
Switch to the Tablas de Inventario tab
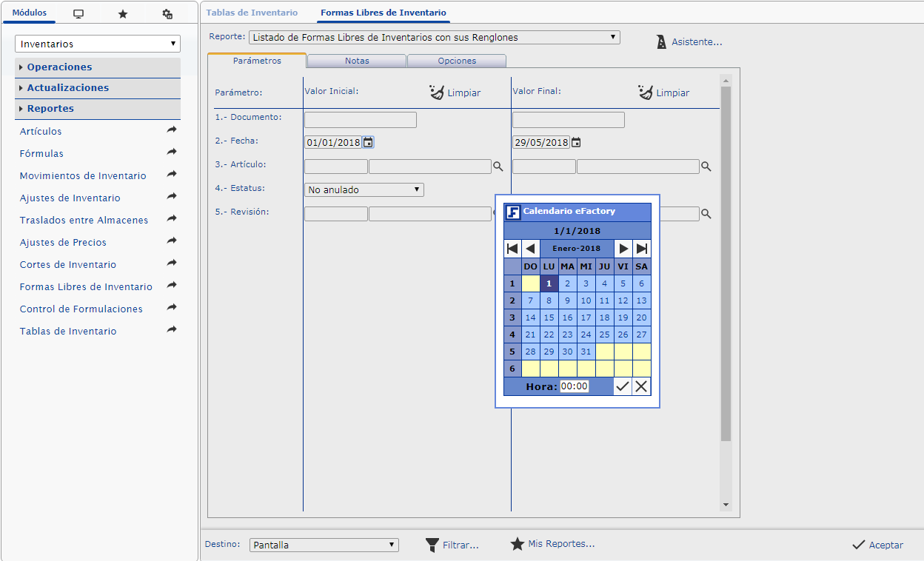click(x=252, y=13)
